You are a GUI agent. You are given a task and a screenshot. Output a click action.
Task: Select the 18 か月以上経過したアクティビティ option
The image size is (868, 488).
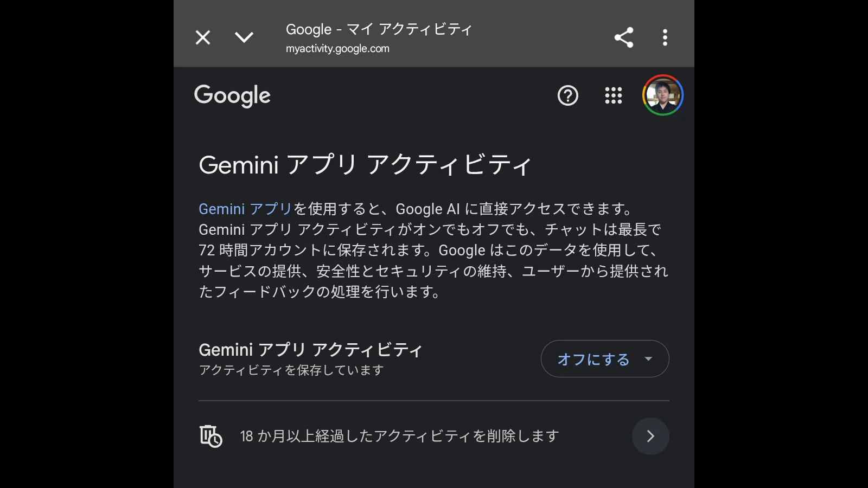pyautogui.click(x=400, y=436)
